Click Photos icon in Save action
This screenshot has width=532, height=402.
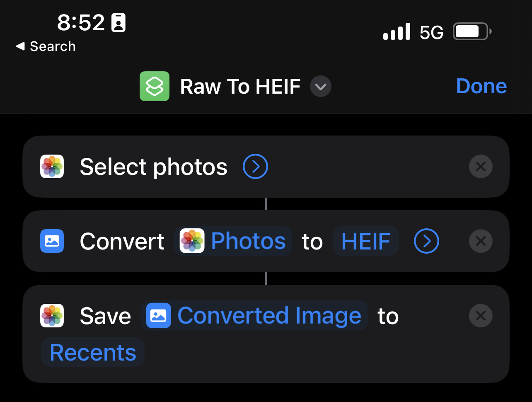(x=52, y=316)
